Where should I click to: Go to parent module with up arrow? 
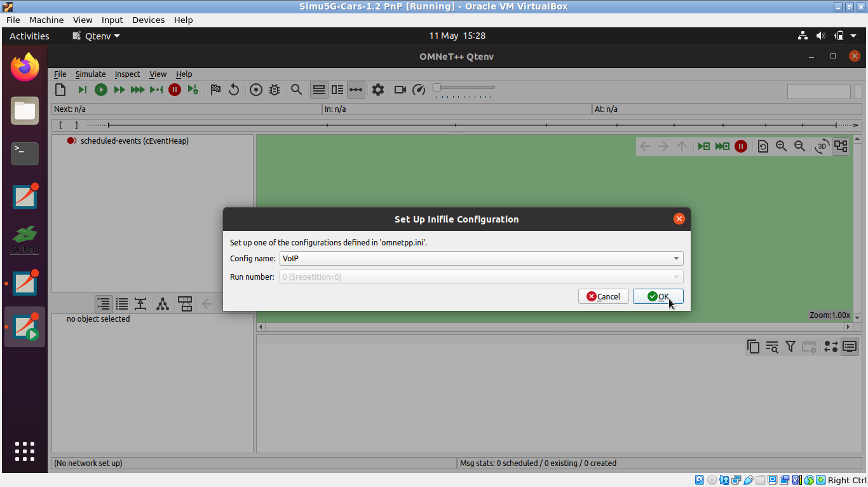click(x=682, y=146)
